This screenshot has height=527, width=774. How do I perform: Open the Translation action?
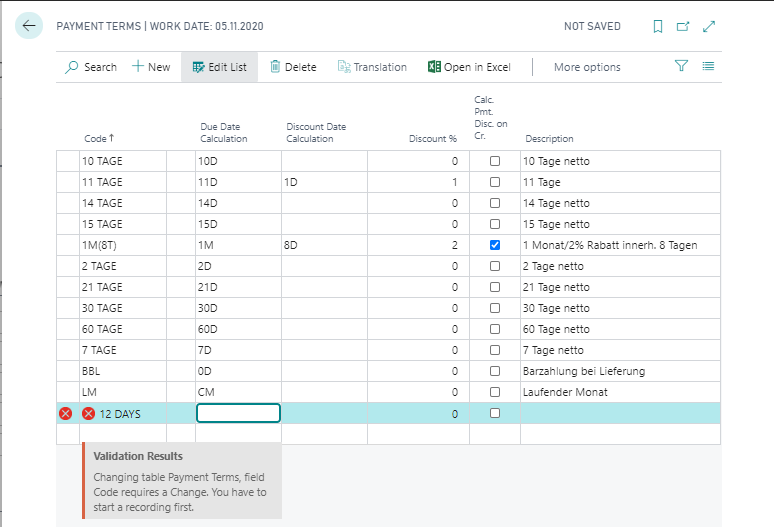click(x=372, y=67)
